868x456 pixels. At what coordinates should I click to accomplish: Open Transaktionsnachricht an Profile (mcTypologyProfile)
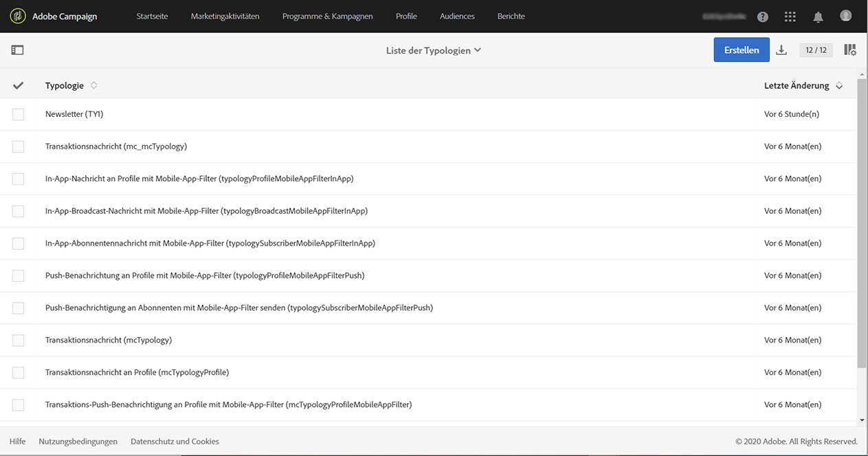137,373
